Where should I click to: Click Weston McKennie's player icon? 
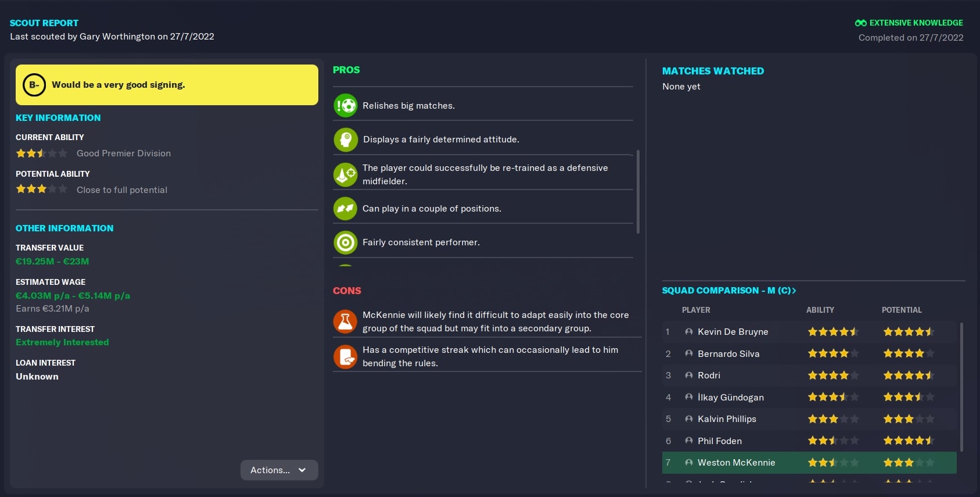click(689, 463)
